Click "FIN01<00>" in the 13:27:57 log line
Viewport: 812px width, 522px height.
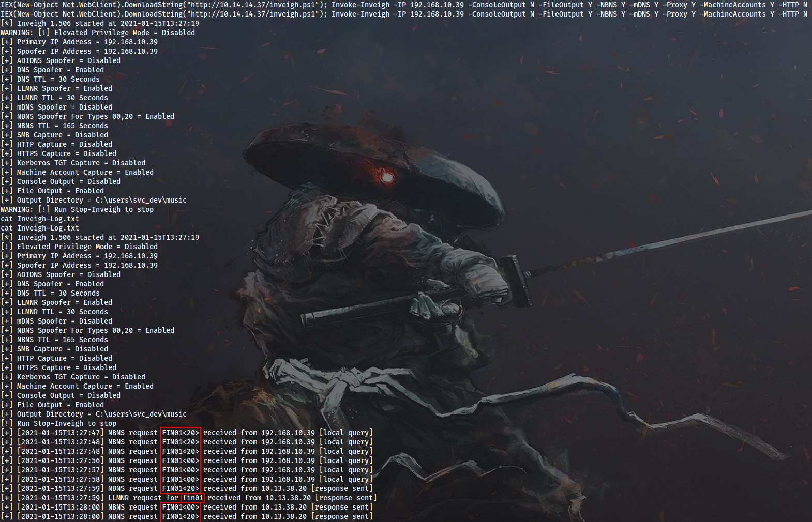coord(181,470)
